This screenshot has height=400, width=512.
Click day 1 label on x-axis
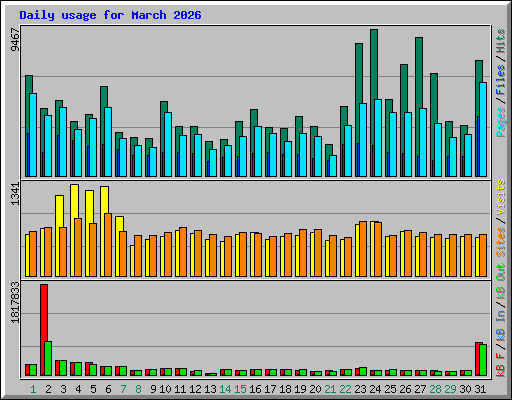coord(33,389)
